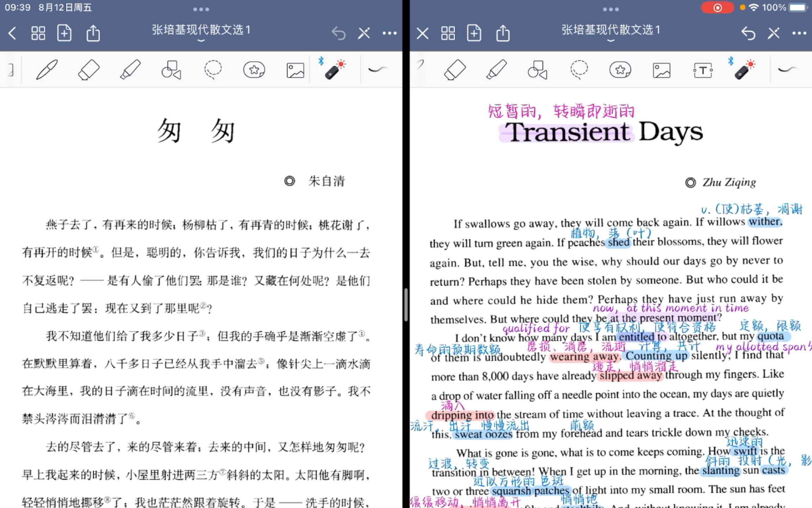
Task: Open thumbnail grid in left pane
Action: (38, 34)
